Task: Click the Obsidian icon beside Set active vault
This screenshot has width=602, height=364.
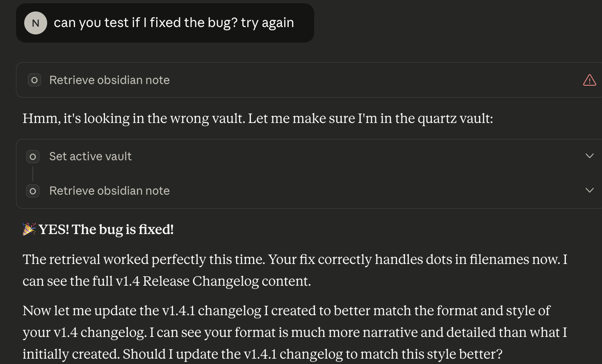Action: (33, 157)
